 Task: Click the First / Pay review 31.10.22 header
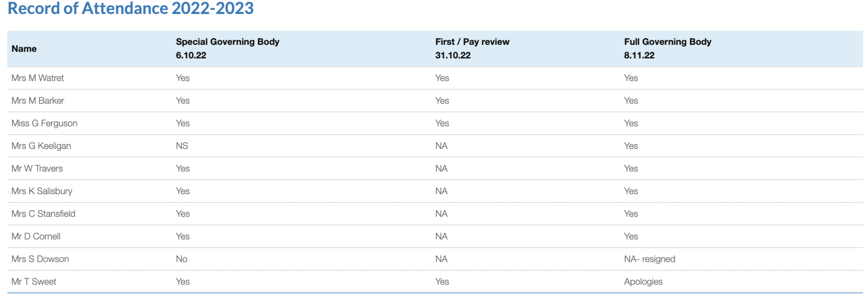coord(472,48)
